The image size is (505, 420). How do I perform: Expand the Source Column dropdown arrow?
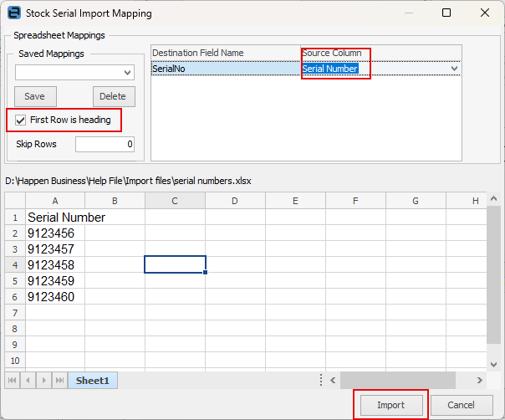454,69
